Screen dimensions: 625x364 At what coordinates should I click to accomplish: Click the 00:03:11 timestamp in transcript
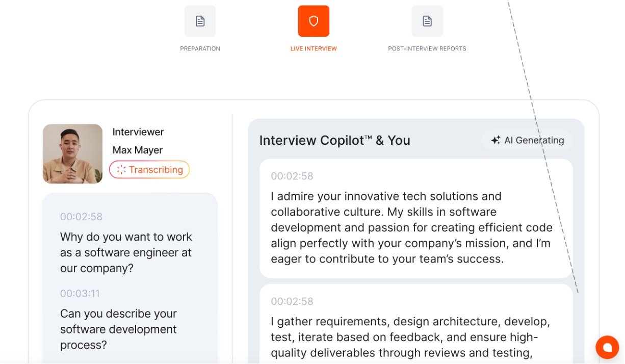[80, 294]
